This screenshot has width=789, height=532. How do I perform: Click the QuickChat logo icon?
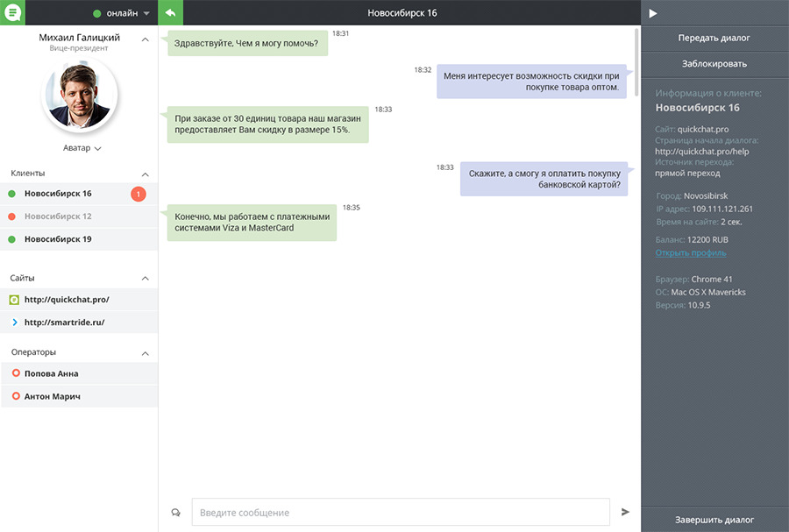(12, 12)
